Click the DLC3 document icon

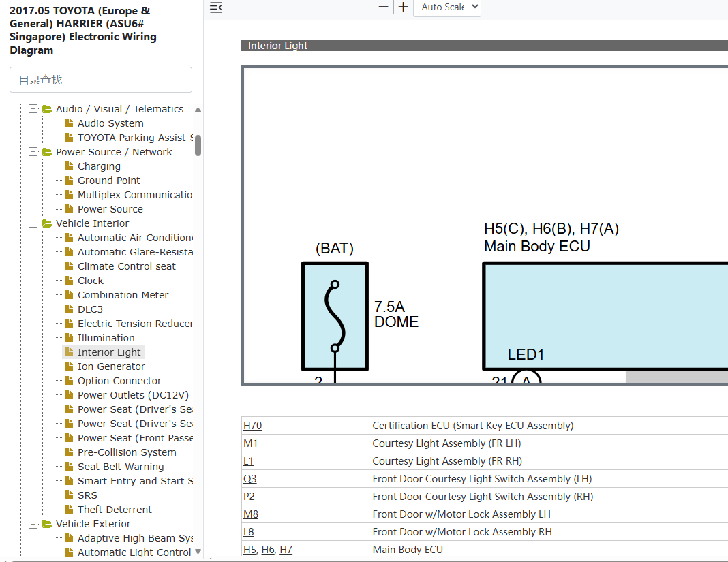coord(69,309)
